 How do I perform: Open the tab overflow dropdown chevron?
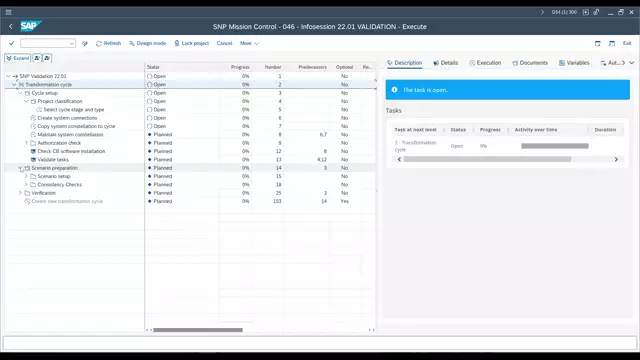631,63
